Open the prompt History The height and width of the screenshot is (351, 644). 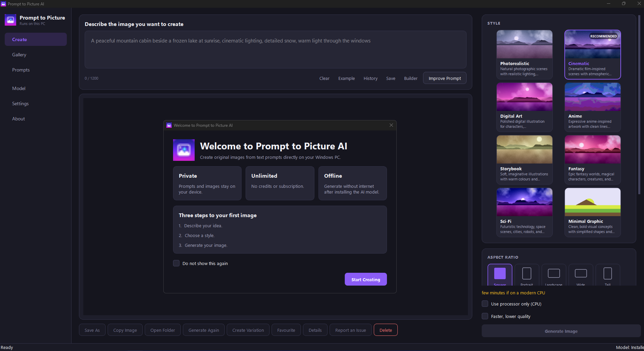370,78
